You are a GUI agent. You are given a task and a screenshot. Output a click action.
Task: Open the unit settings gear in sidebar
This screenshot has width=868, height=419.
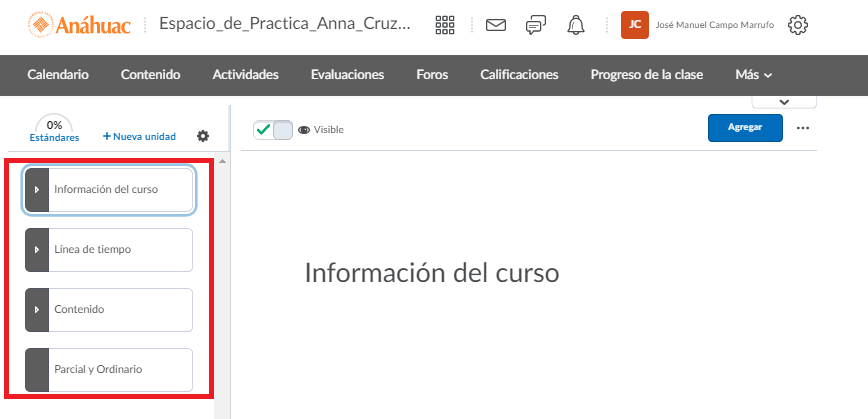coord(203,136)
